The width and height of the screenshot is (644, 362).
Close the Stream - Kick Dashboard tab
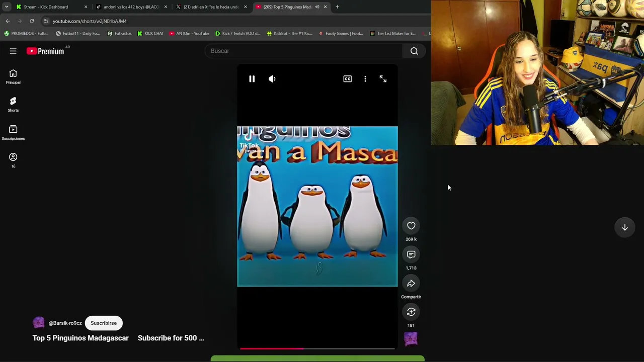point(86,7)
